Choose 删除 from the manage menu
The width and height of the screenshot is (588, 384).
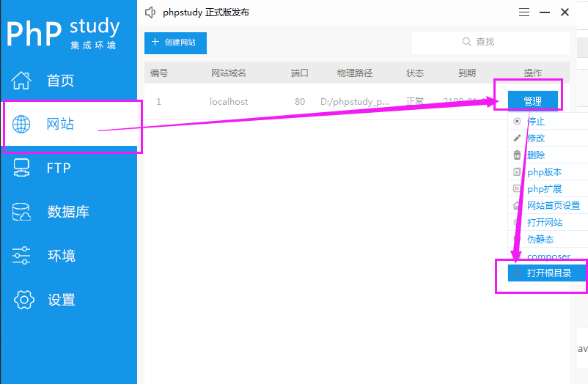548,155
